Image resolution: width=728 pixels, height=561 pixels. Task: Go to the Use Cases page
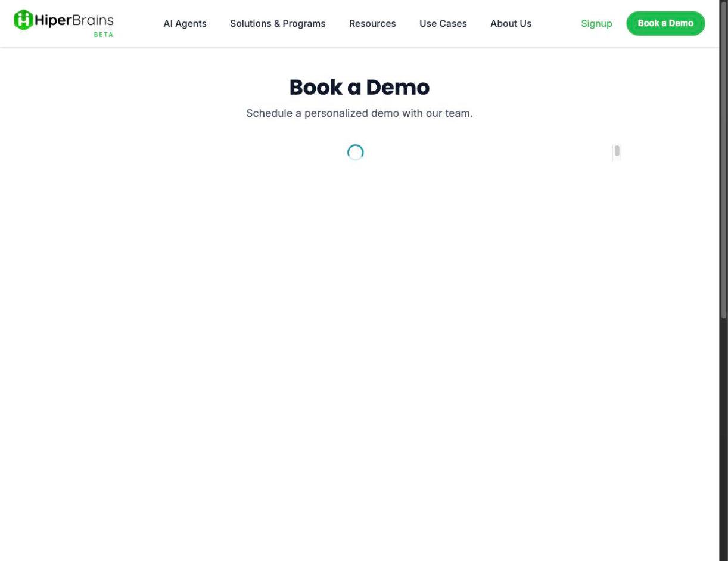[443, 23]
